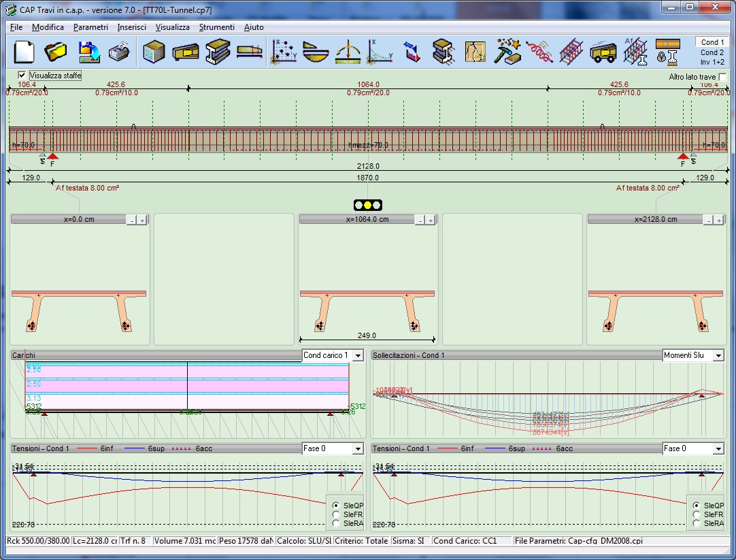The width and height of the screenshot is (736, 560).
Task: Open the File menu
Action: pos(16,27)
